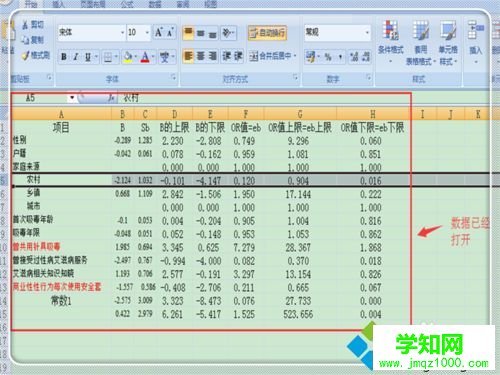The image size is (500, 375).
Task: Apply Comma Style
Action: 340,57
